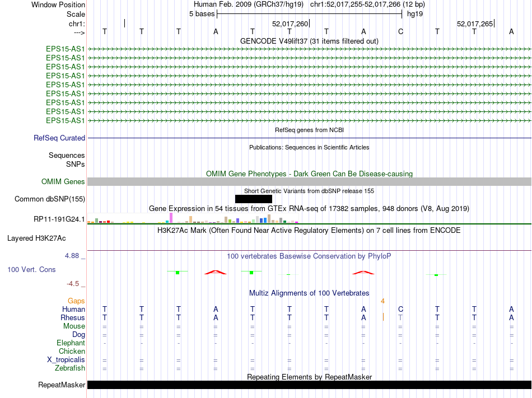Select the Human alignment row label

73,309
